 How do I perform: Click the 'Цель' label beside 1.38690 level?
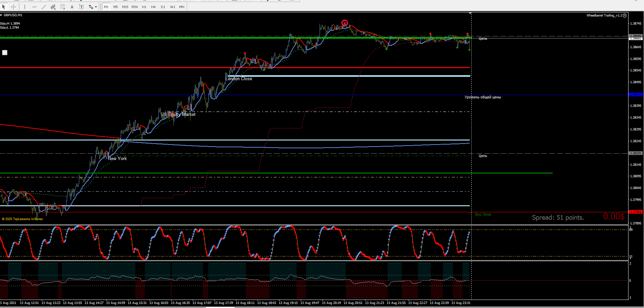483,39
